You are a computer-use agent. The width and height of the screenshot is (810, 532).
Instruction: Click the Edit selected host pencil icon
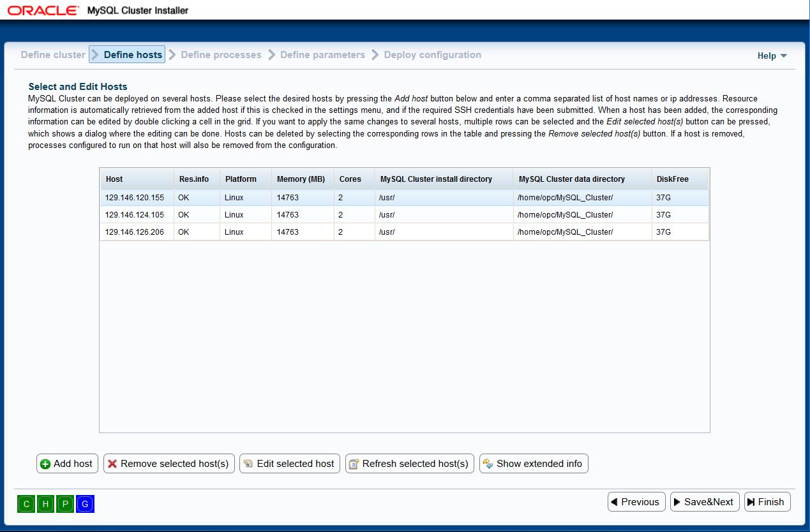click(x=248, y=464)
